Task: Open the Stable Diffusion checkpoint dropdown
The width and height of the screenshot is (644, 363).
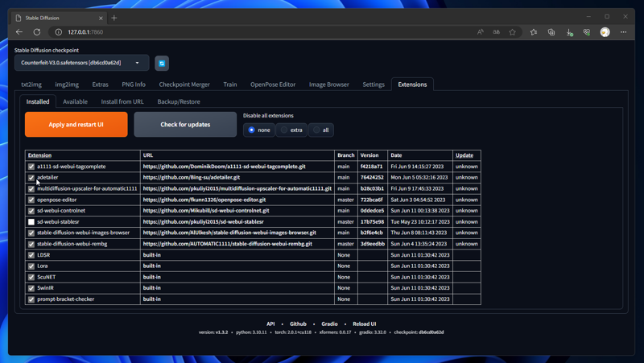Action: [x=82, y=63]
